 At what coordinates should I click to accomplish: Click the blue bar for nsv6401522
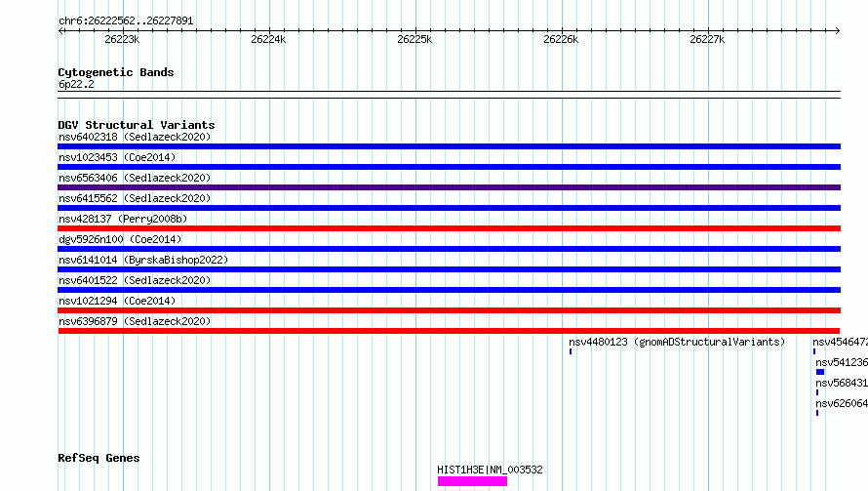(x=449, y=290)
